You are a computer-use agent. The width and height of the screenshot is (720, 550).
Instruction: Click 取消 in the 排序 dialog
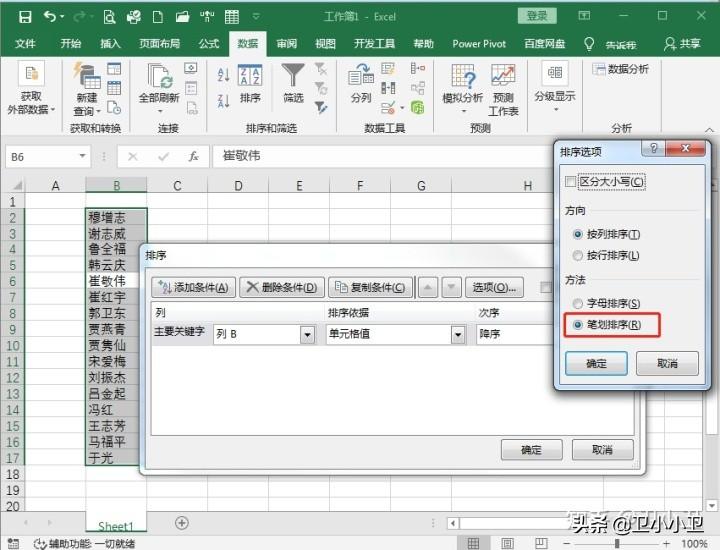(602, 449)
